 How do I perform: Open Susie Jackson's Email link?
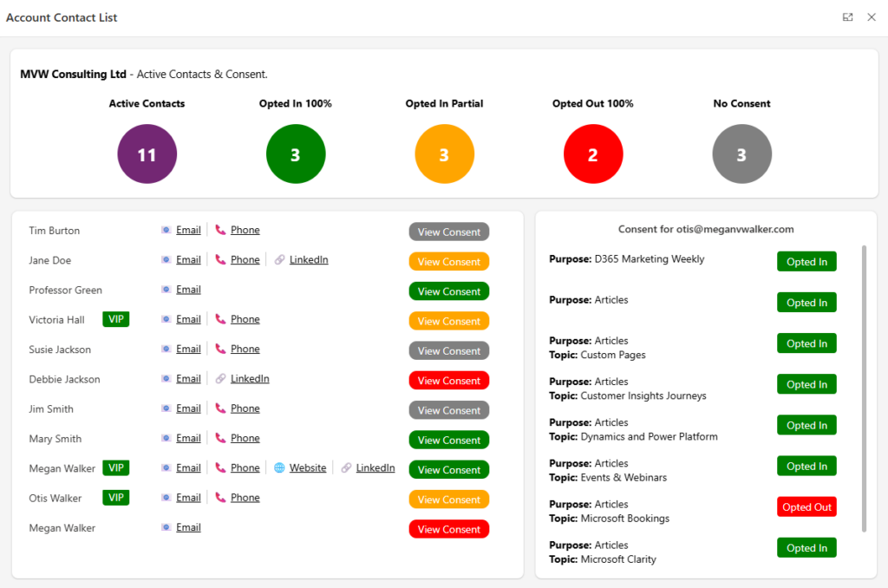[x=188, y=349]
